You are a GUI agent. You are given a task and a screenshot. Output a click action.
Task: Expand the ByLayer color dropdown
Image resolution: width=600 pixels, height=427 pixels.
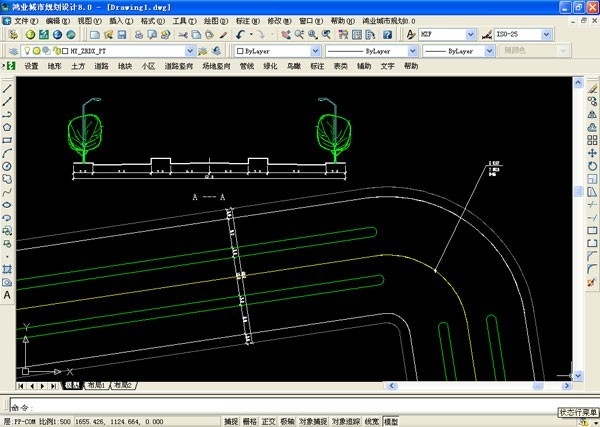[x=278, y=50]
